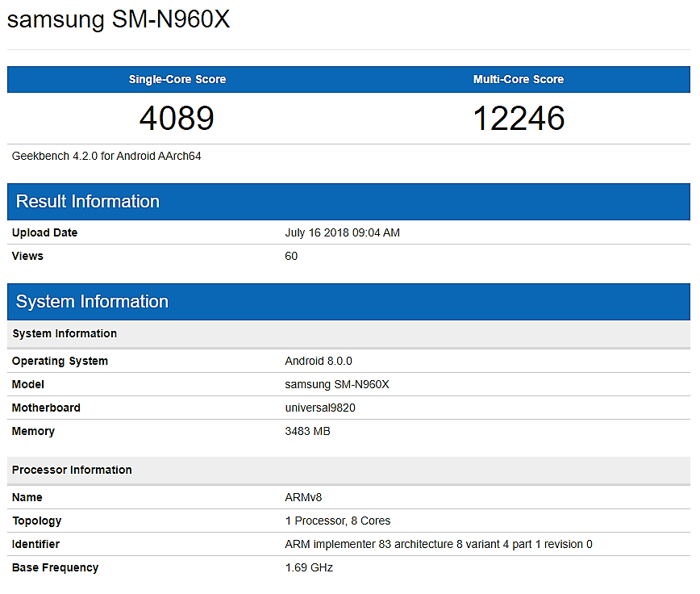The image size is (700, 594).
Task: Select the 'Memory' row label
Action: point(33,432)
